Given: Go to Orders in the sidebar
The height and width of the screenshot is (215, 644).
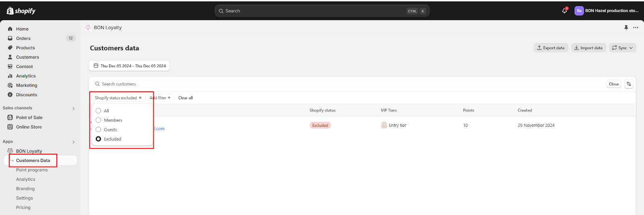Looking at the screenshot, I should point(23,39).
